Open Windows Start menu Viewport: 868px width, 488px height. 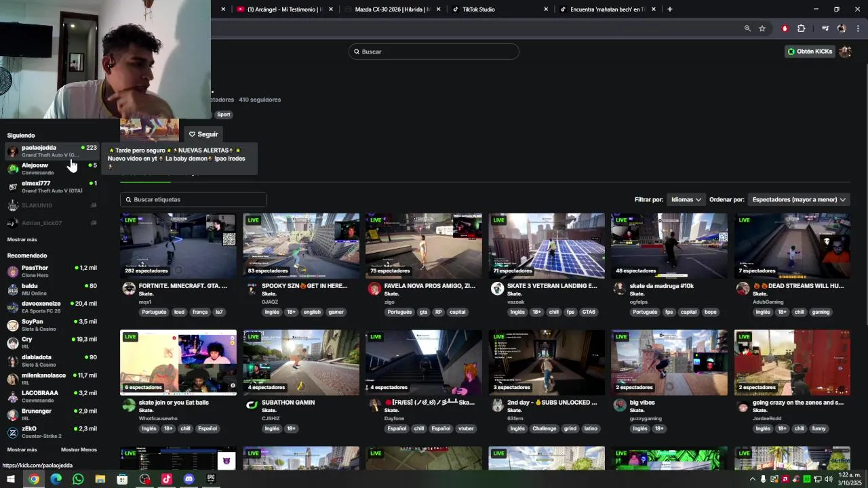pyautogui.click(x=12, y=479)
